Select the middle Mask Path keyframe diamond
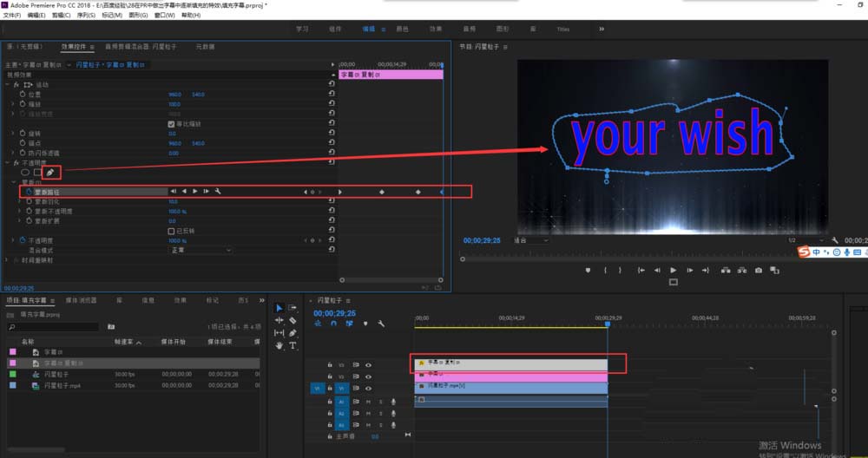Viewport: 868px width, 458px height. pos(381,192)
